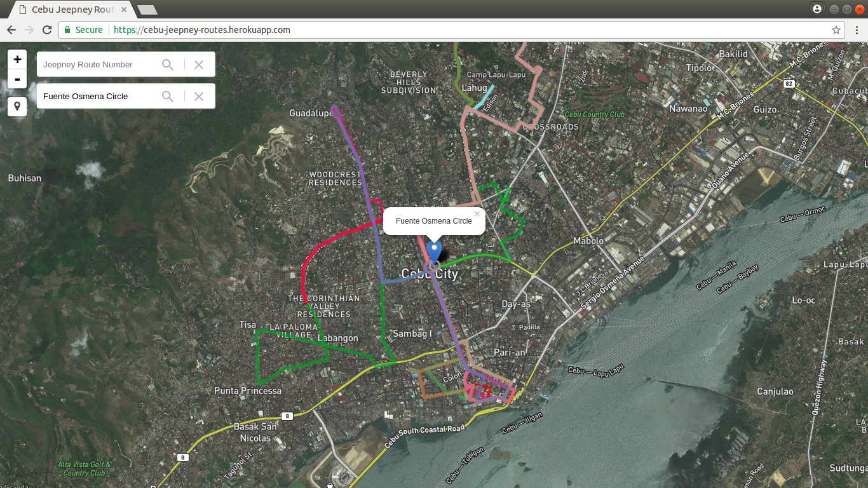Click the Woodcrest Residences label
Viewport: 868px width, 488px height.
[x=336, y=179]
